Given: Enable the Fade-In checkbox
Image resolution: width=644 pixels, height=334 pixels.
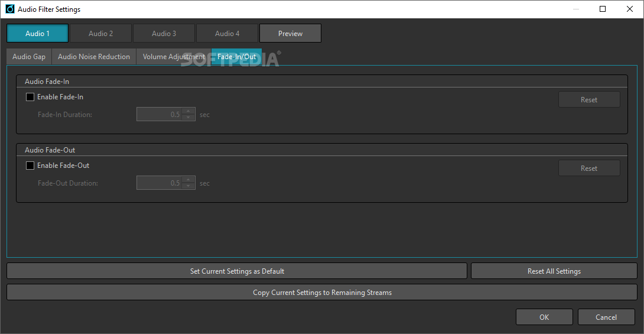Looking at the screenshot, I should coord(30,97).
